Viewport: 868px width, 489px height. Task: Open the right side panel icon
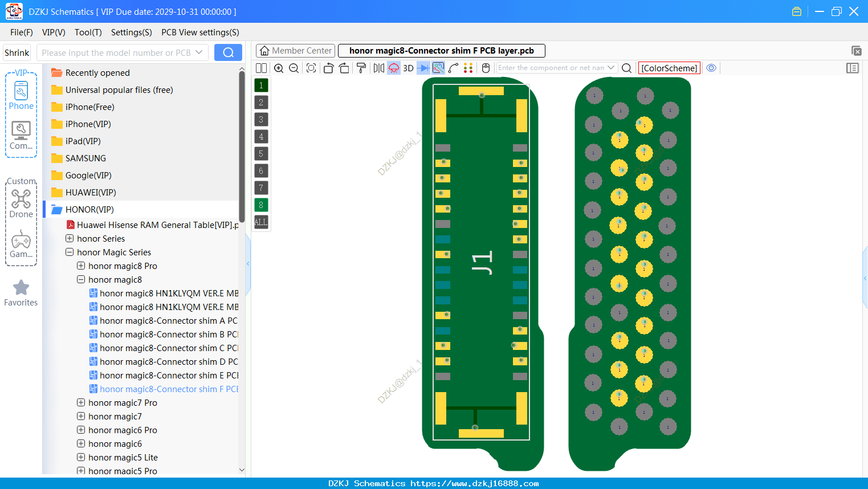853,68
